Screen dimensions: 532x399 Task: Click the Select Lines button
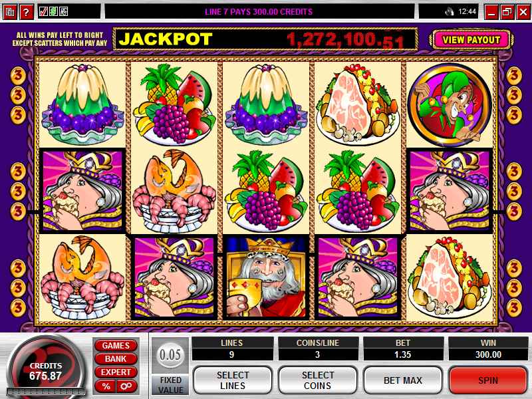(233, 380)
